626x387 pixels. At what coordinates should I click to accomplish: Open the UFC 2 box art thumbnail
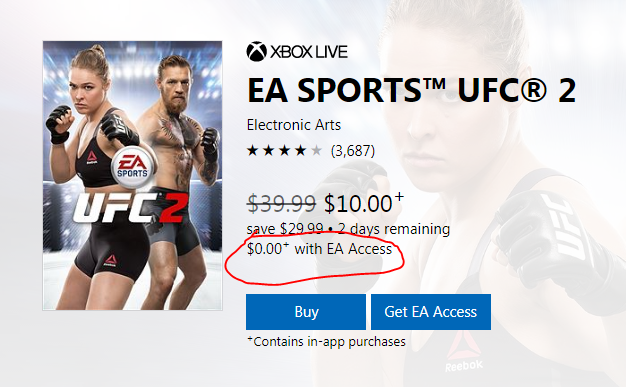[x=133, y=176]
